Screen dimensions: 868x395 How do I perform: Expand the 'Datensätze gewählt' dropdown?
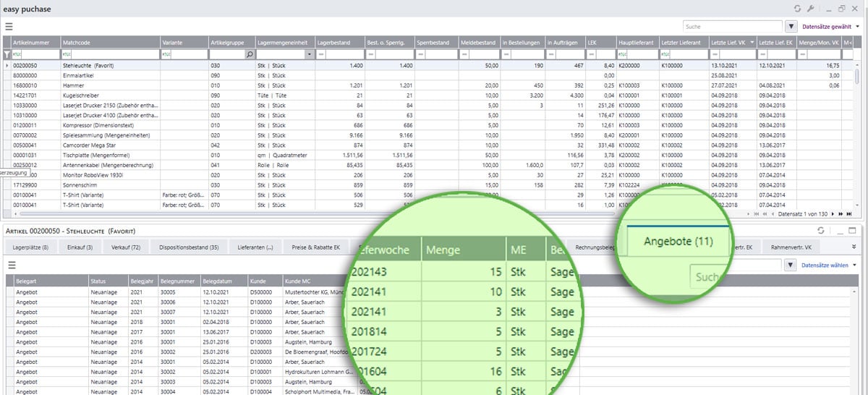(832, 26)
